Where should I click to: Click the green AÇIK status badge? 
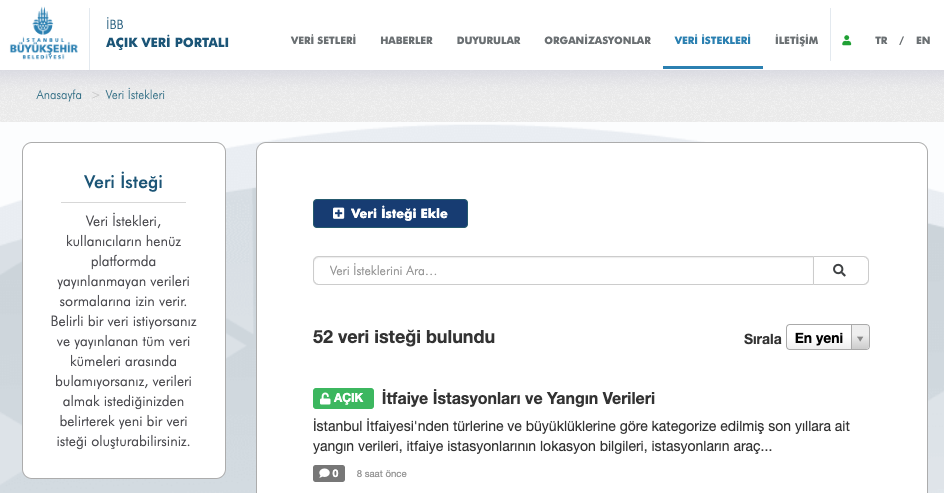343,398
